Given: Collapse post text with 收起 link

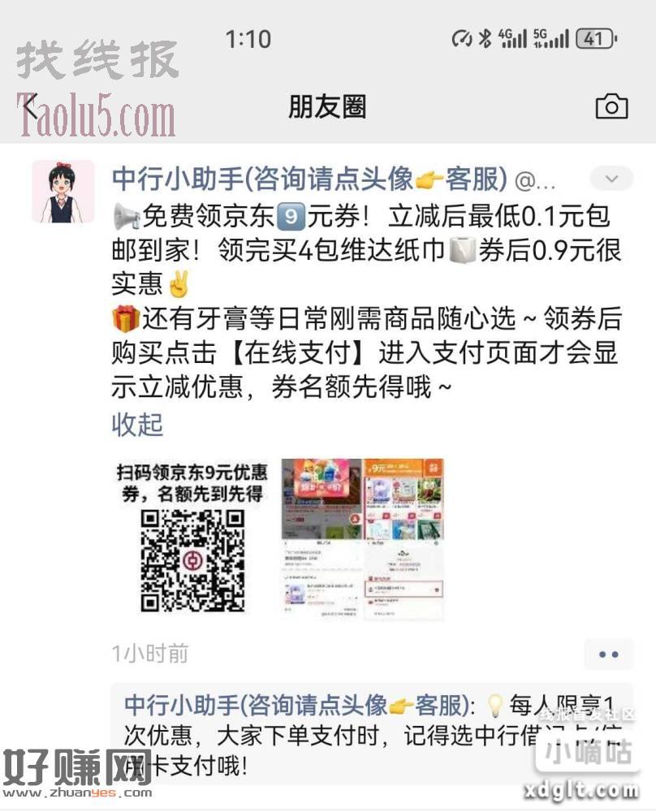Looking at the screenshot, I should tap(137, 425).
